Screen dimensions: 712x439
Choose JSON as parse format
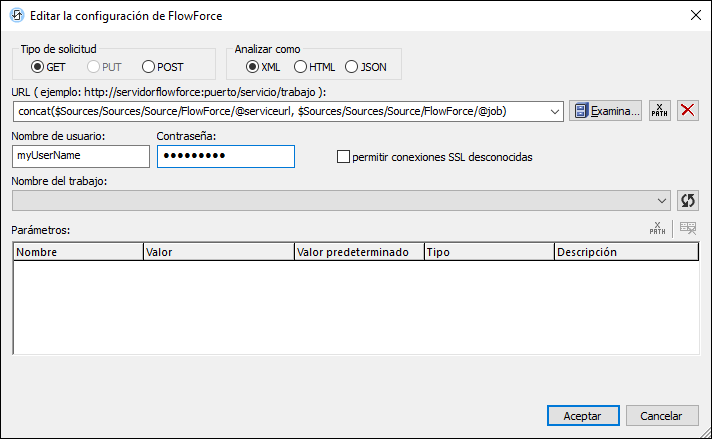(351, 67)
